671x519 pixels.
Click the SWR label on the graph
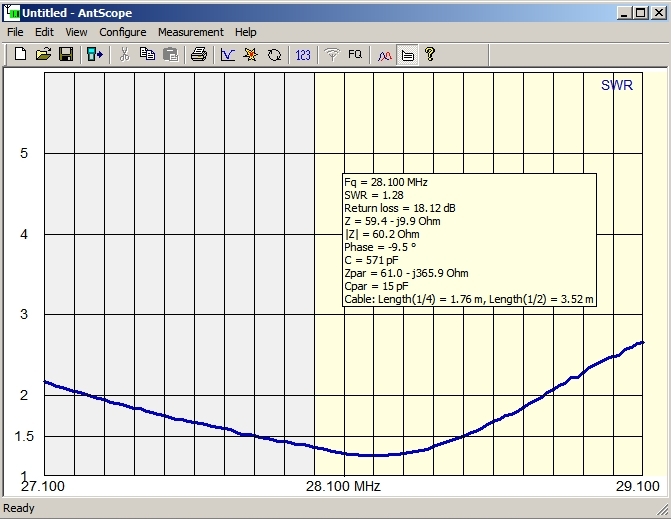pyautogui.click(x=617, y=85)
